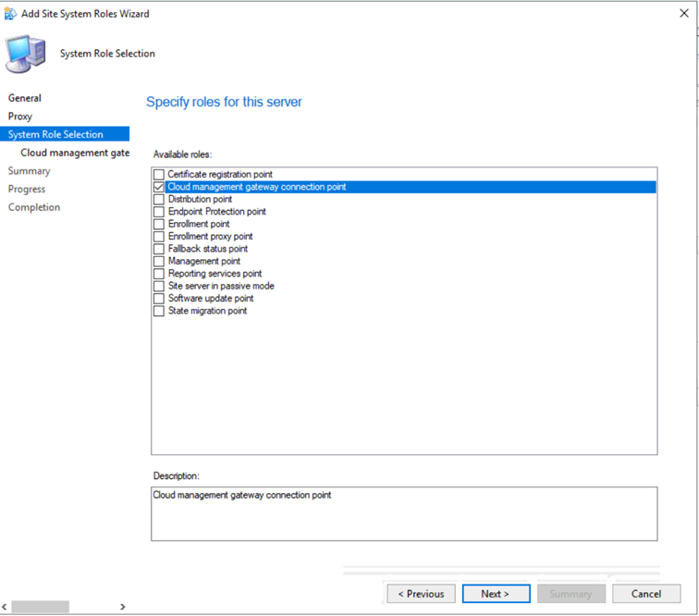Check the Management point role
Viewport: 699px width, 616px height.
point(159,262)
